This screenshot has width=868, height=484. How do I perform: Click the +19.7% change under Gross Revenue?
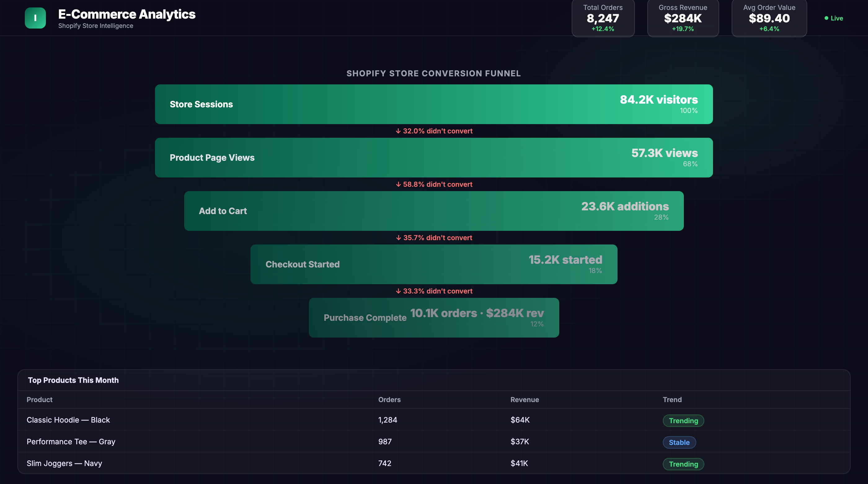click(x=683, y=29)
